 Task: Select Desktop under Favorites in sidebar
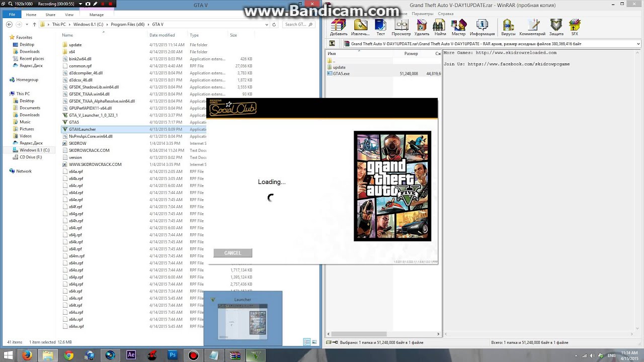point(27,44)
